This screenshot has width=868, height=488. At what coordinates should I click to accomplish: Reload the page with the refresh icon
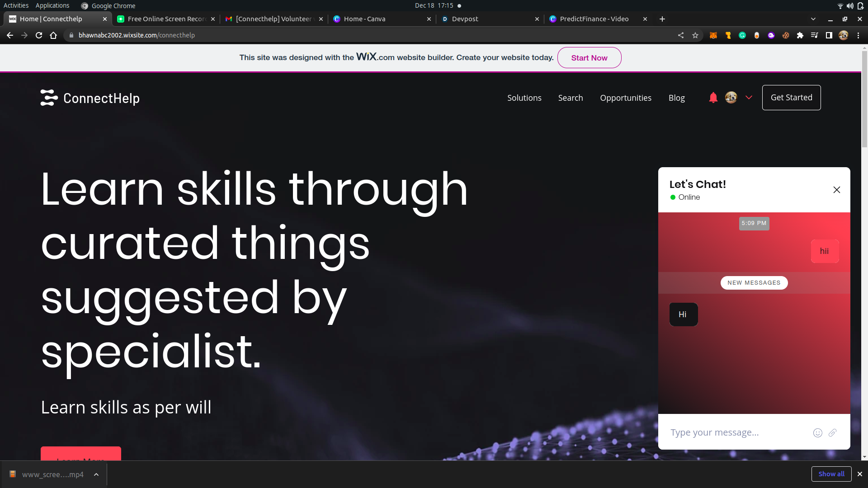point(39,35)
